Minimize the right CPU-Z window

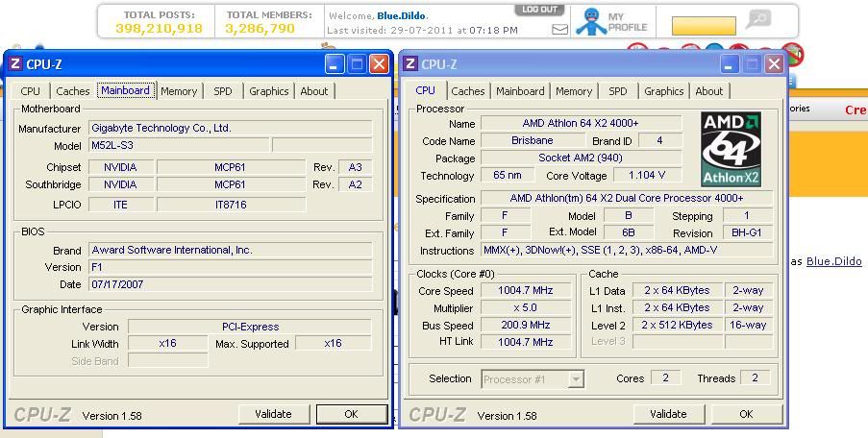tap(729, 64)
